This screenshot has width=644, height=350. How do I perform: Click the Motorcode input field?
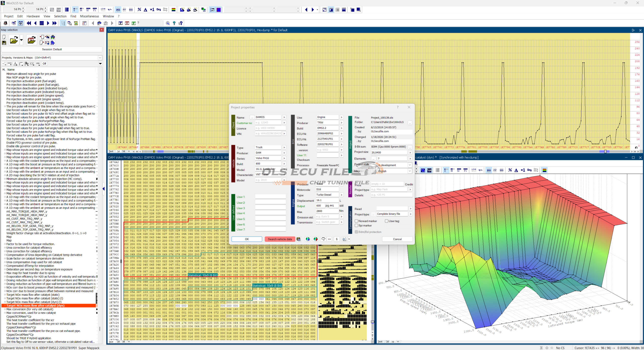[327, 189]
